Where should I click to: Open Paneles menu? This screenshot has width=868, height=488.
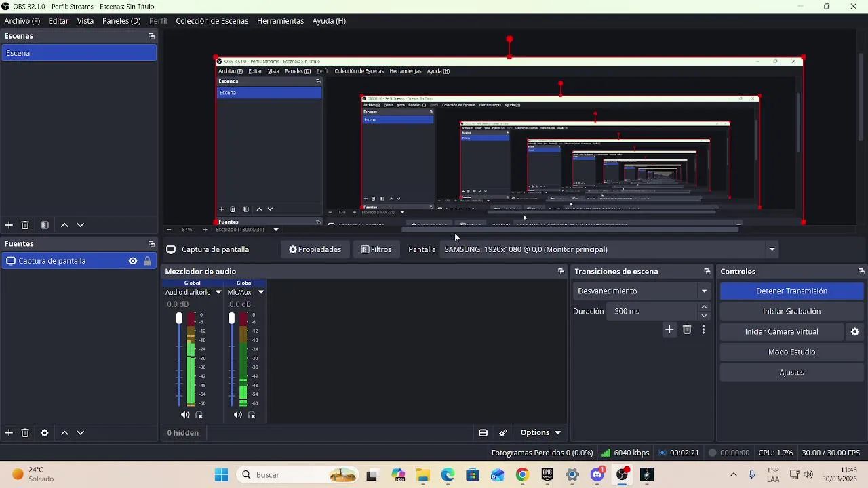[x=121, y=21]
